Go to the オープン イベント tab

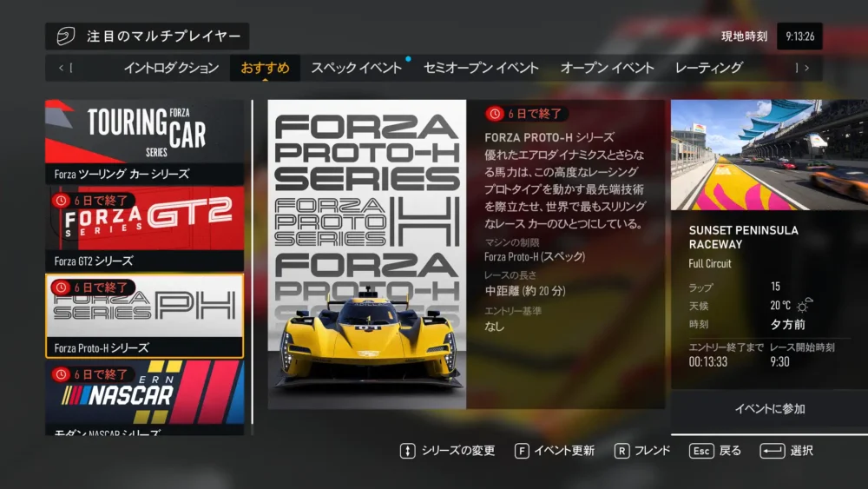pos(607,68)
